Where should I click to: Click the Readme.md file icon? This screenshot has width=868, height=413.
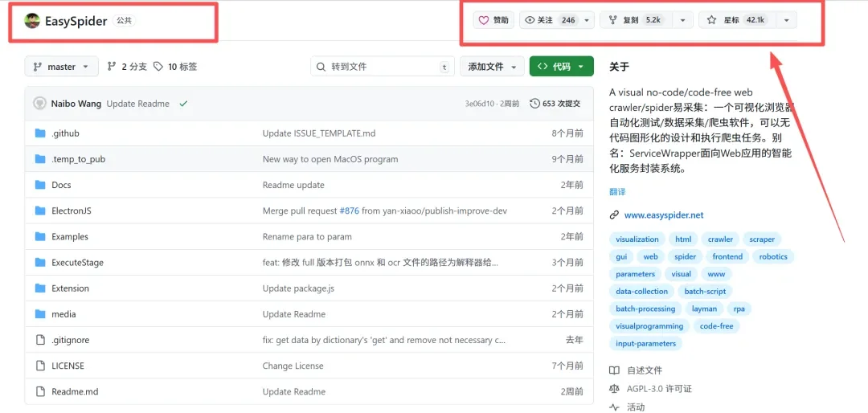click(x=40, y=391)
